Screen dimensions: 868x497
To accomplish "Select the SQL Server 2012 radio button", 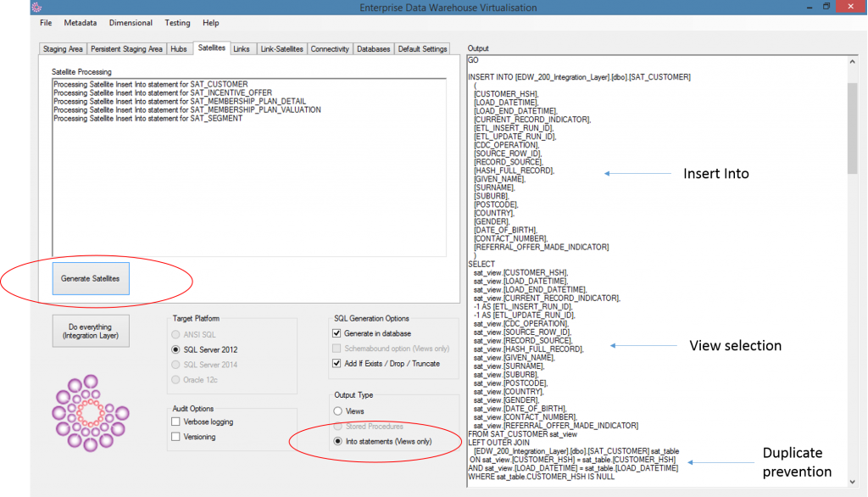I will click(176, 349).
